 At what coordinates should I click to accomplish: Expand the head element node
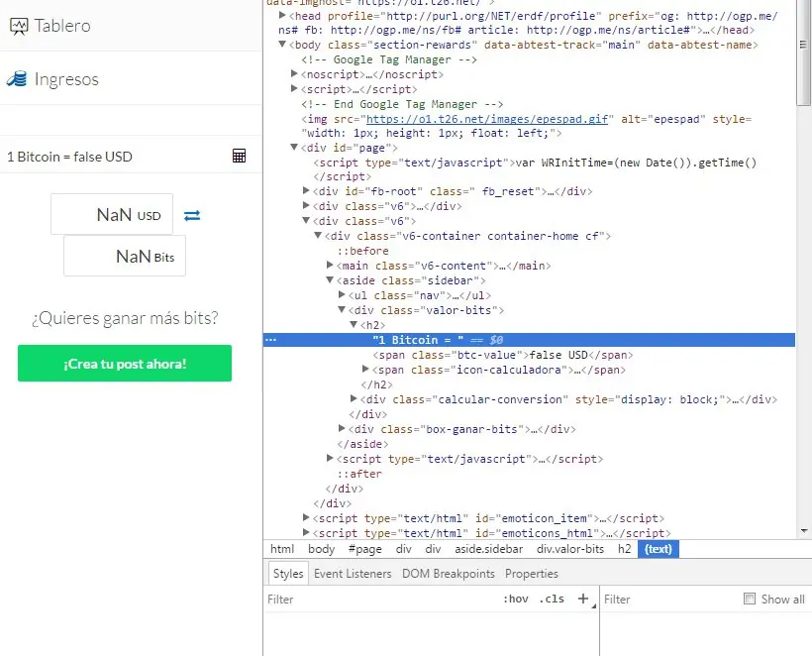point(282,16)
